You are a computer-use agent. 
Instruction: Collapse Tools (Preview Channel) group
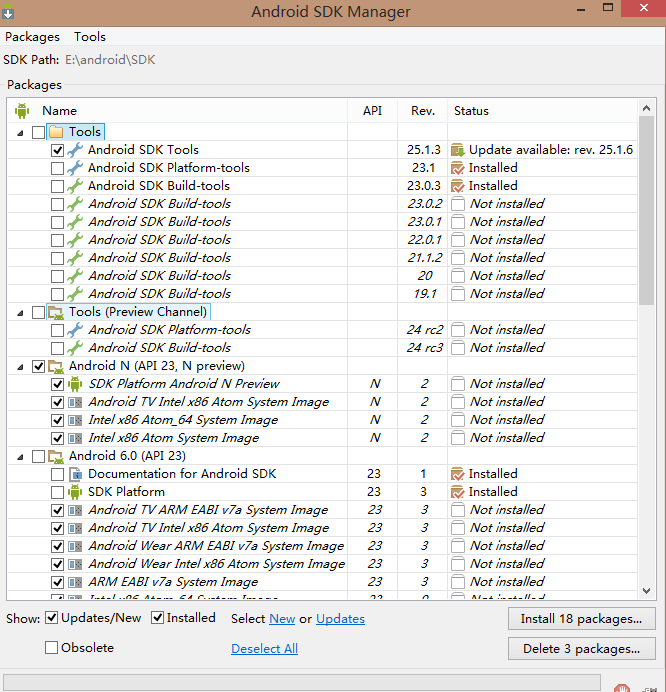pyautogui.click(x=20, y=313)
